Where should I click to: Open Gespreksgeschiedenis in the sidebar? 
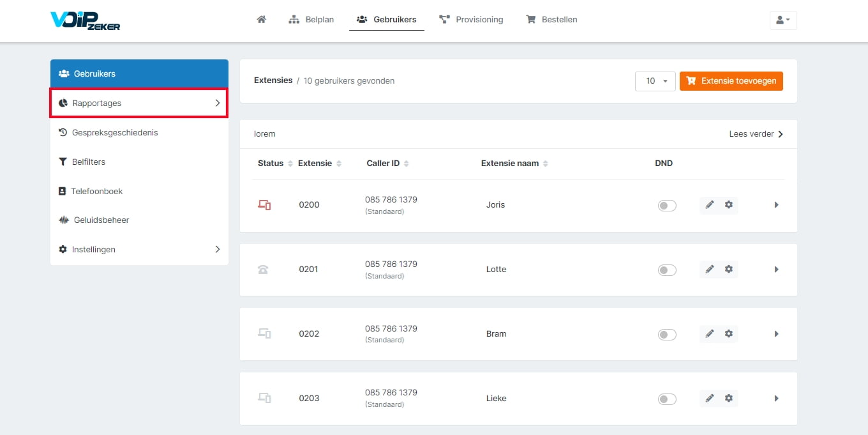pyautogui.click(x=139, y=132)
